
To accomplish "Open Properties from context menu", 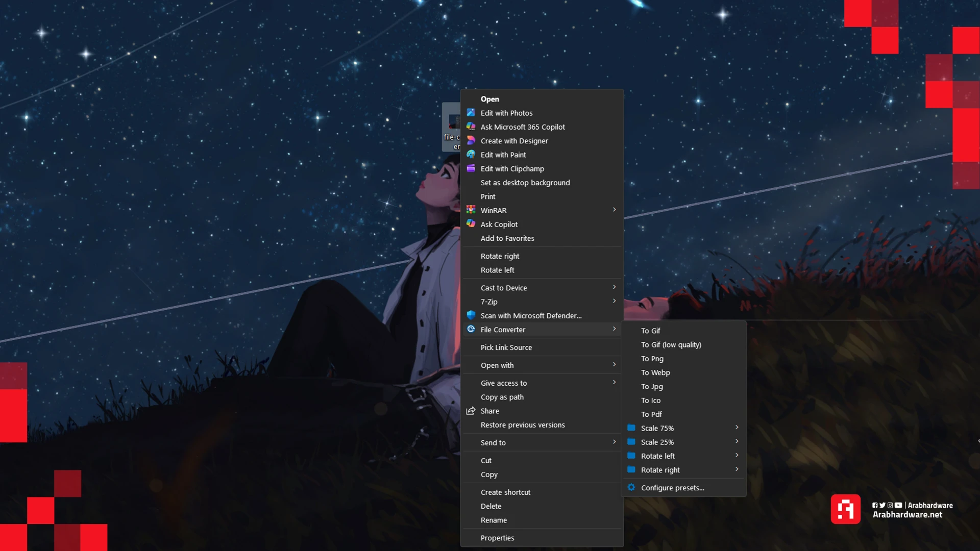I will [x=497, y=538].
